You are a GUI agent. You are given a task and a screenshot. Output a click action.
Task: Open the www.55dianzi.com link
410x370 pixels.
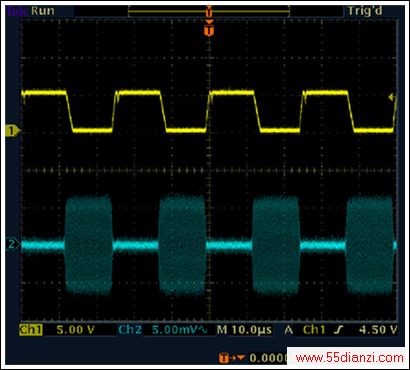tap(350, 359)
